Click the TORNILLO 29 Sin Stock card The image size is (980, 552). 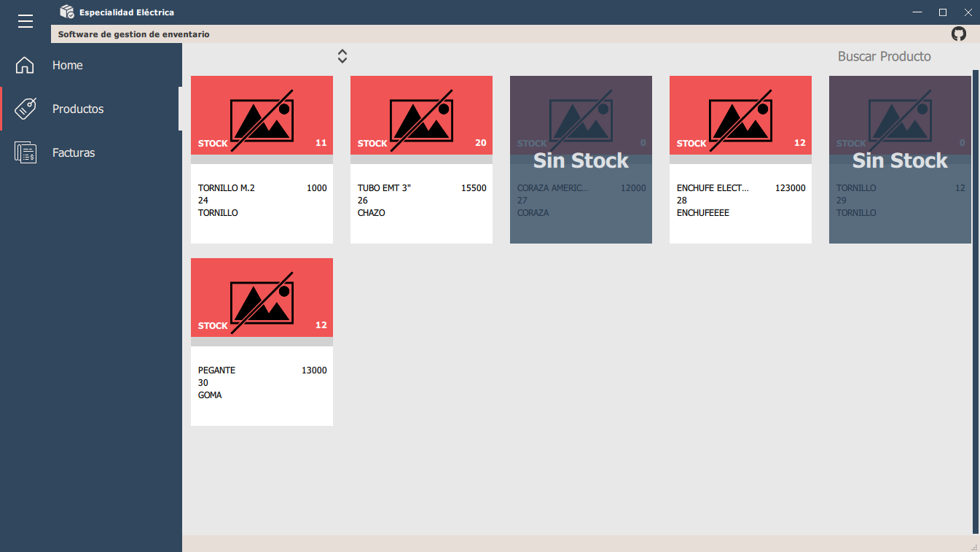[900, 160]
